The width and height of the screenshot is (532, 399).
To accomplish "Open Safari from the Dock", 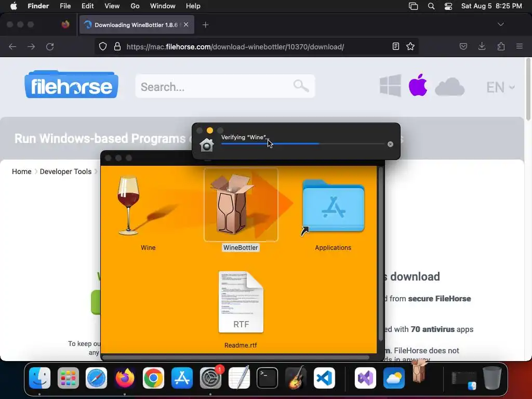I will point(96,378).
